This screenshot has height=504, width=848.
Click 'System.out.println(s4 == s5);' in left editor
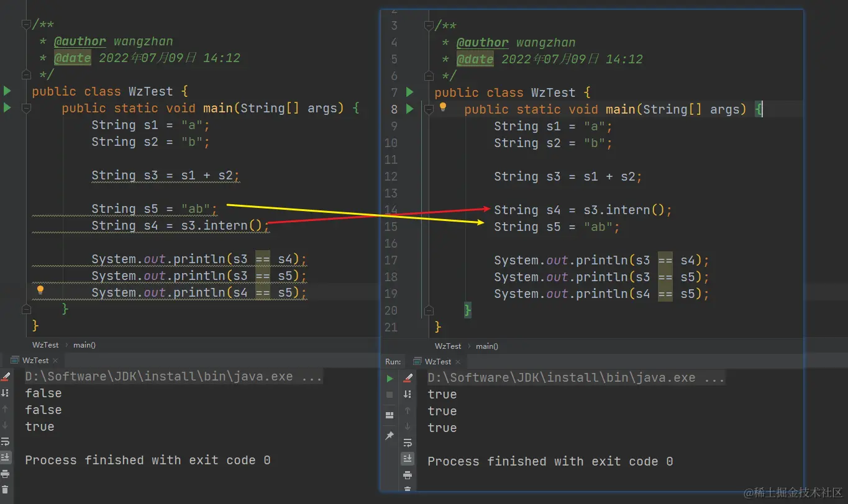click(x=199, y=292)
